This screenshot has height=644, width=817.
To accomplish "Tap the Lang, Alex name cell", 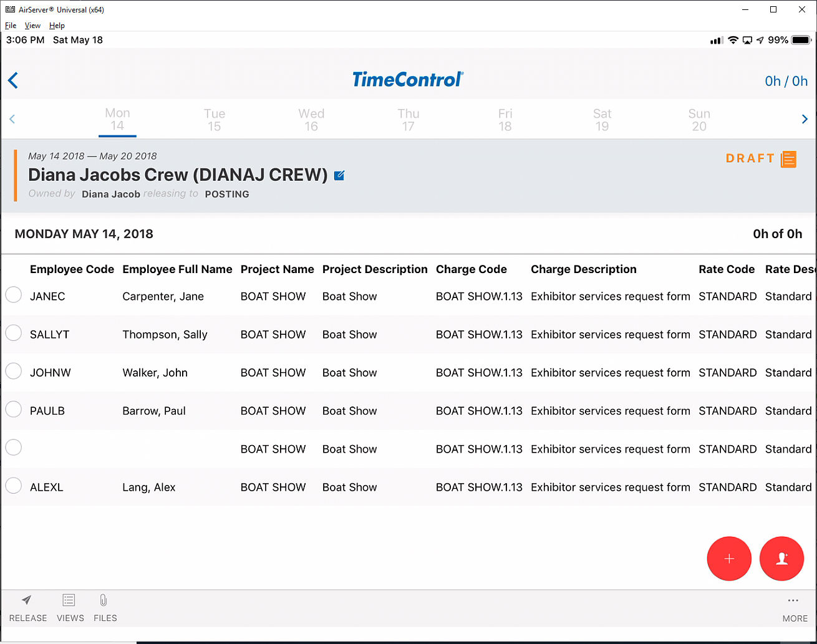I will click(148, 487).
